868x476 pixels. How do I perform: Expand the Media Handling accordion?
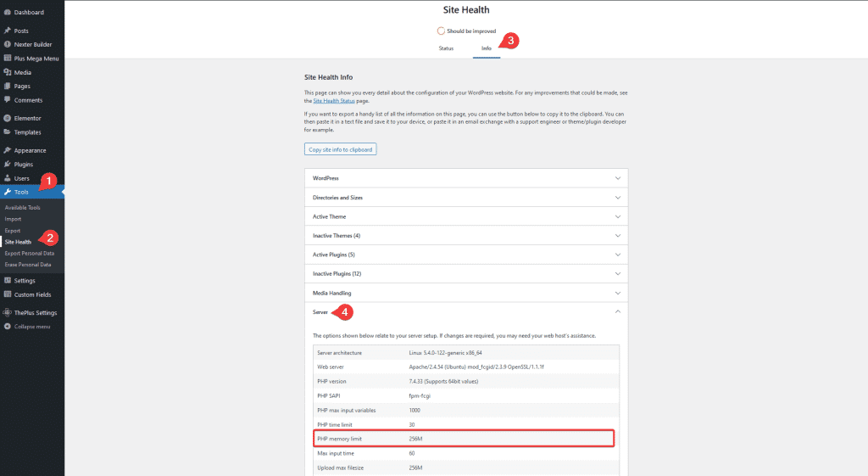coord(618,293)
